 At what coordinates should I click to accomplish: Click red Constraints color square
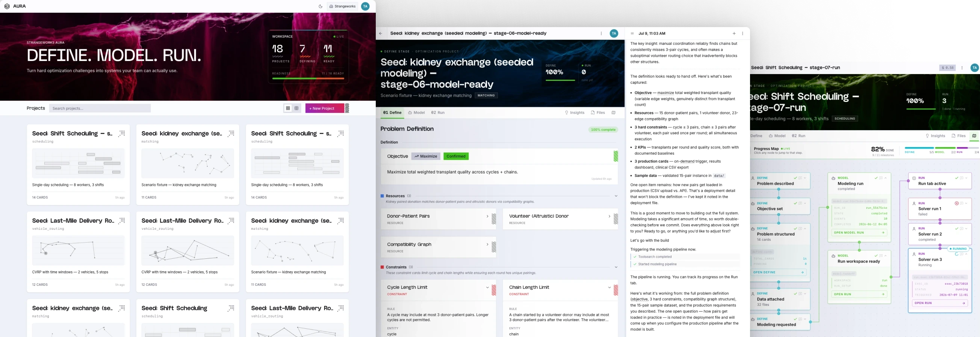382,267
